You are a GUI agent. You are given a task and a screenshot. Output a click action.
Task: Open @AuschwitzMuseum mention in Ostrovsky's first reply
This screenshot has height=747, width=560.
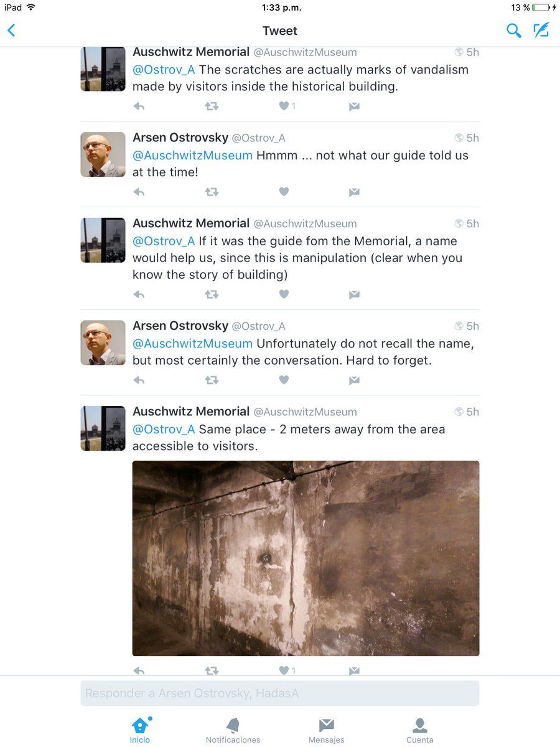(192, 155)
